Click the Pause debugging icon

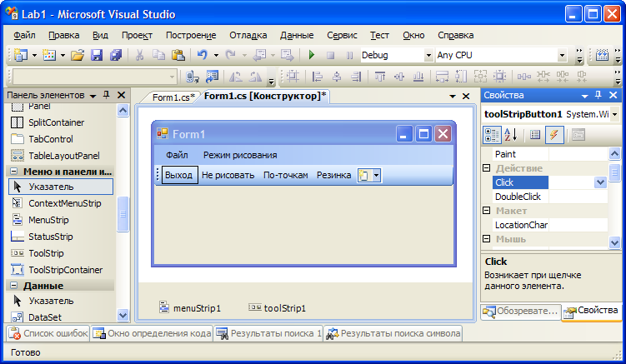click(350, 55)
